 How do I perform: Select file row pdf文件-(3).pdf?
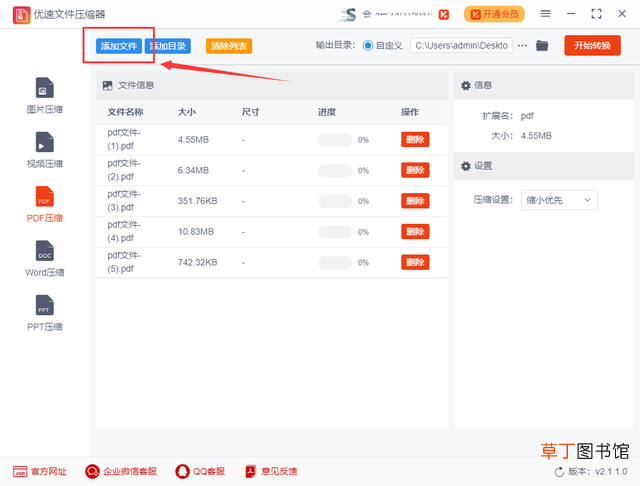point(272,201)
